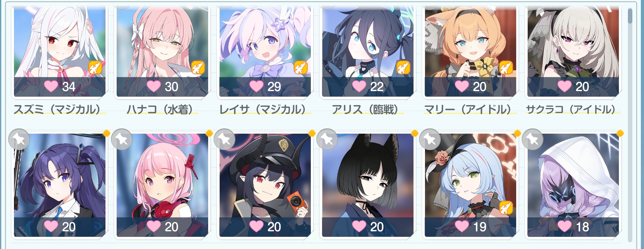Toggle pin on purple twin-tail hair student card

19,139
